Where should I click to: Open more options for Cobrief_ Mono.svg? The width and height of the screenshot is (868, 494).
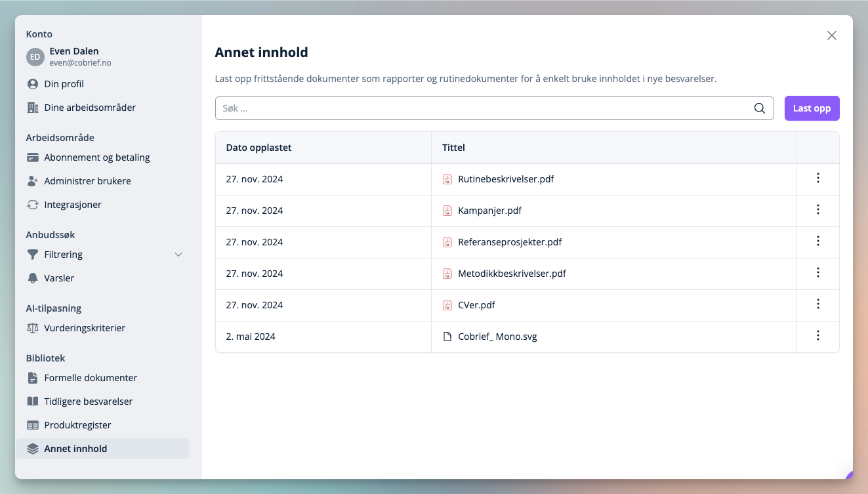tap(817, 336)
